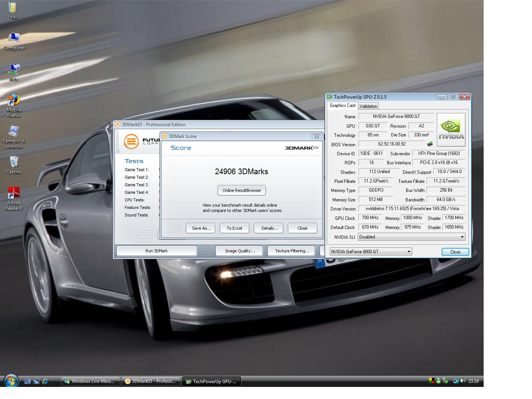532x399 pixels.
Task: Click the Close button in GPU-Z
Action: pos(455,252)
